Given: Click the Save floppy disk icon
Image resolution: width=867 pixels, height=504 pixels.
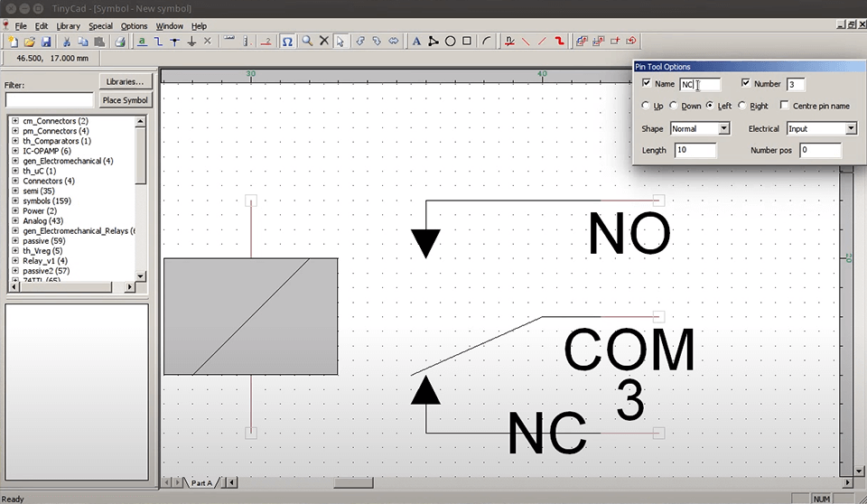Looking at the screenshot, I should [x=45, y=42].
